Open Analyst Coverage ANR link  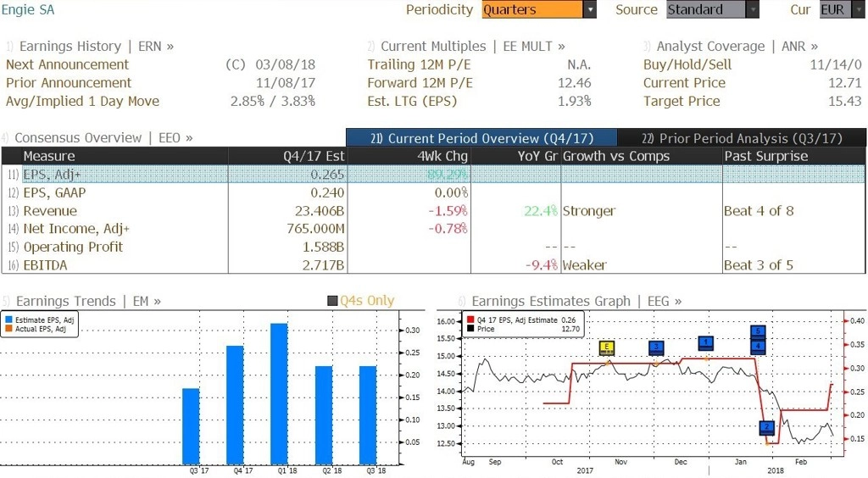[x=737, y=47]
